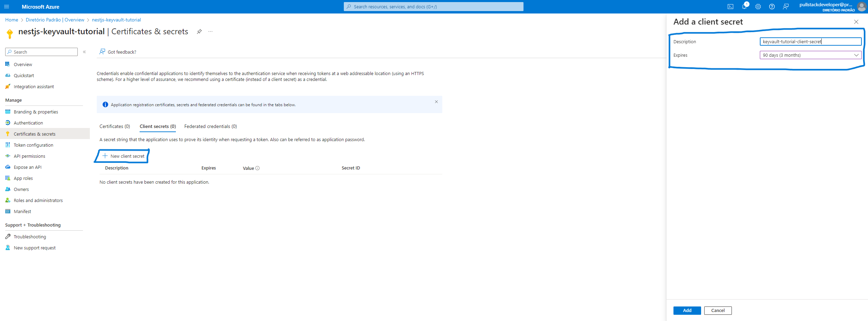This screenshot has height=321, width=868.
Task: Click the New support request icon
Action: coord(8,248)
